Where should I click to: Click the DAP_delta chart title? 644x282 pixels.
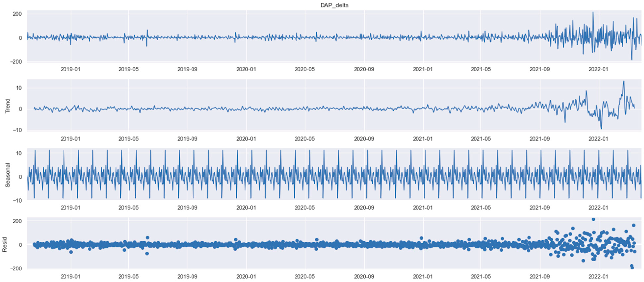(x=334, y=5)
